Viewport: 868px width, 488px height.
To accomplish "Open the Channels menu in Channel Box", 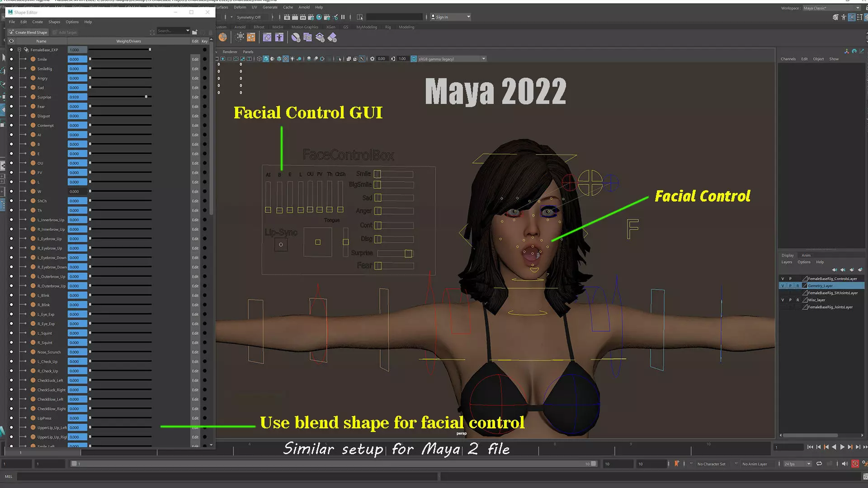I will tap(788, 59).
